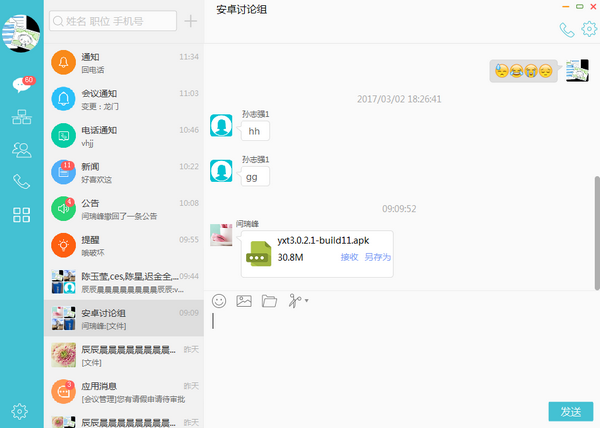
Task: Click the blue bell icon for 会议通知
Action: 64,99
